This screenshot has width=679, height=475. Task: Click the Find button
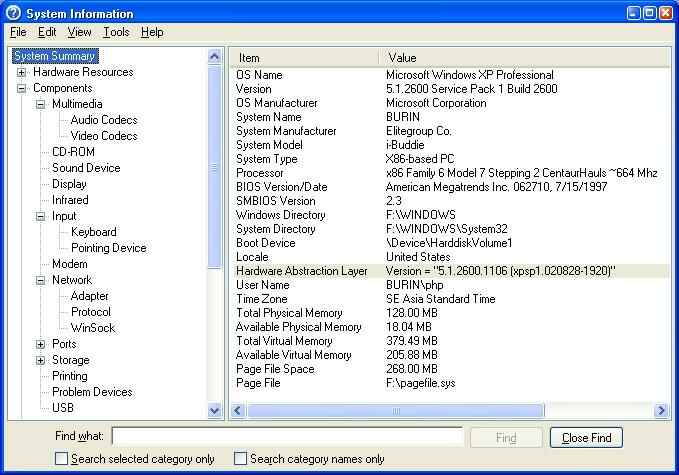[x=506, y=438]
